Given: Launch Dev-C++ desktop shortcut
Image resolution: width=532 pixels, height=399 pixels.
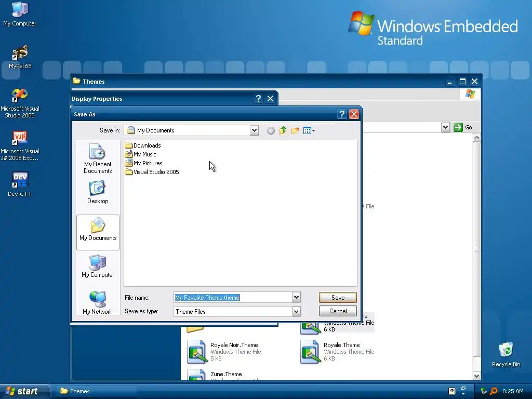Looking at the screenshot, I should pos(20,184).
